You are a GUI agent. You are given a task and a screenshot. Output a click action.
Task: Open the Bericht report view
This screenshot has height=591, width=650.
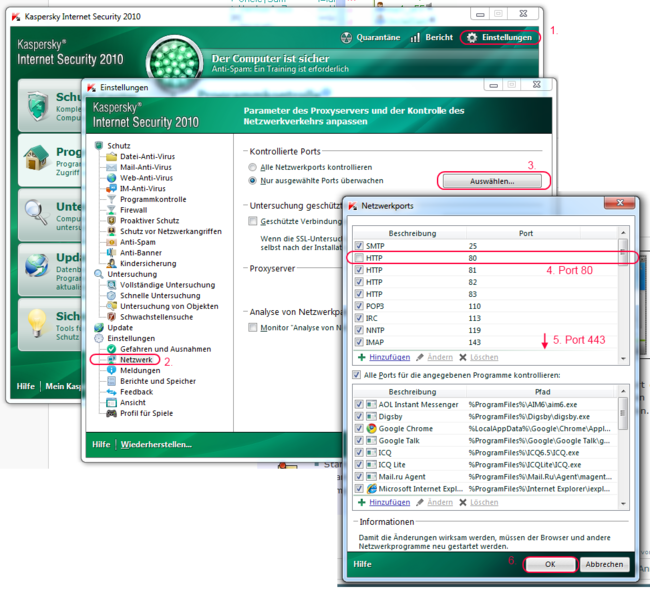pos(431,37)
